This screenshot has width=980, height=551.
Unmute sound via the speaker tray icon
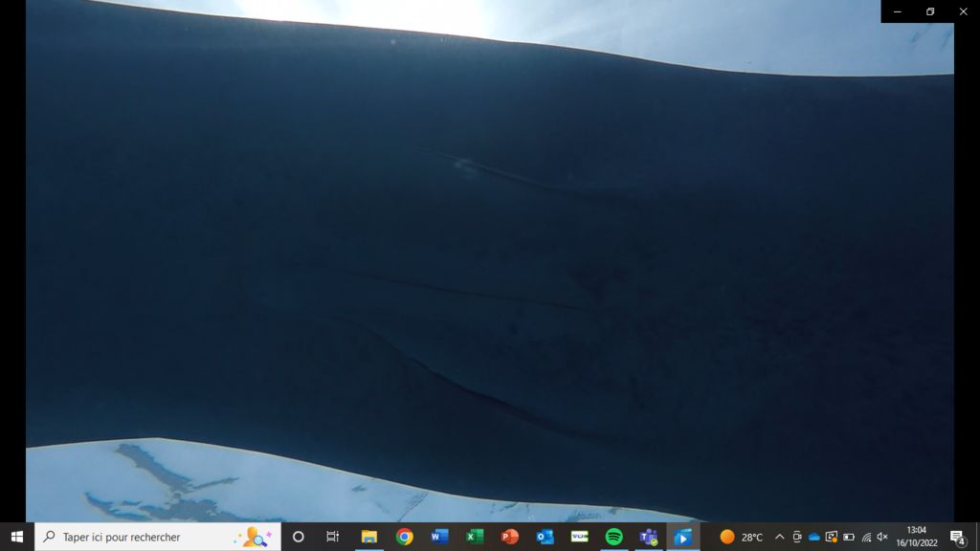(x=882, y=537)
